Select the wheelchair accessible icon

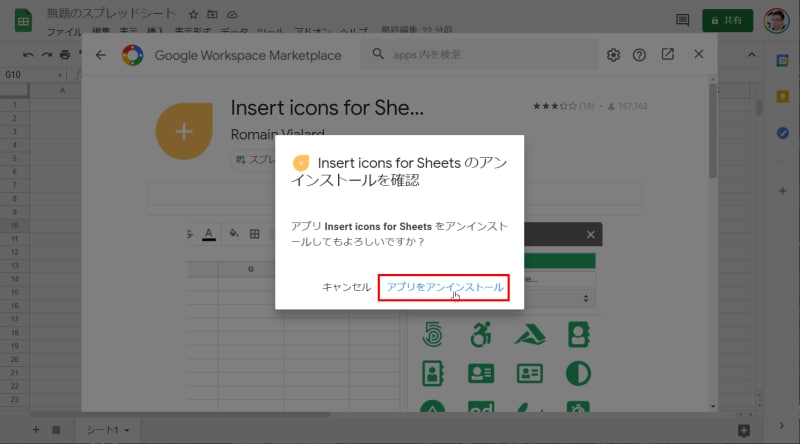point(481,335)
